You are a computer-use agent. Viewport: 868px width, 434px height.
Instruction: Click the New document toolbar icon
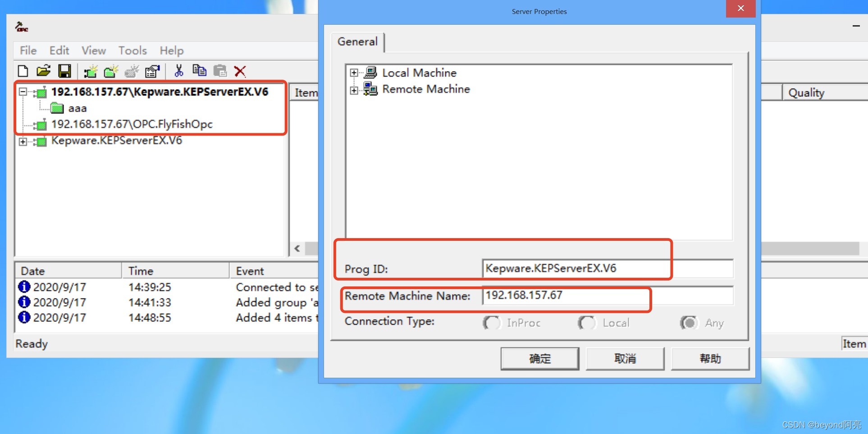[23, 71]
